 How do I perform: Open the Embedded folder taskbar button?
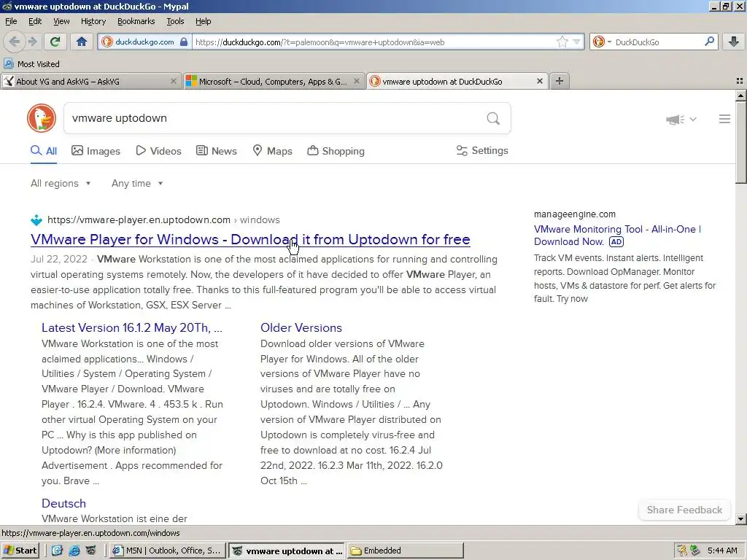pos(406,551)
